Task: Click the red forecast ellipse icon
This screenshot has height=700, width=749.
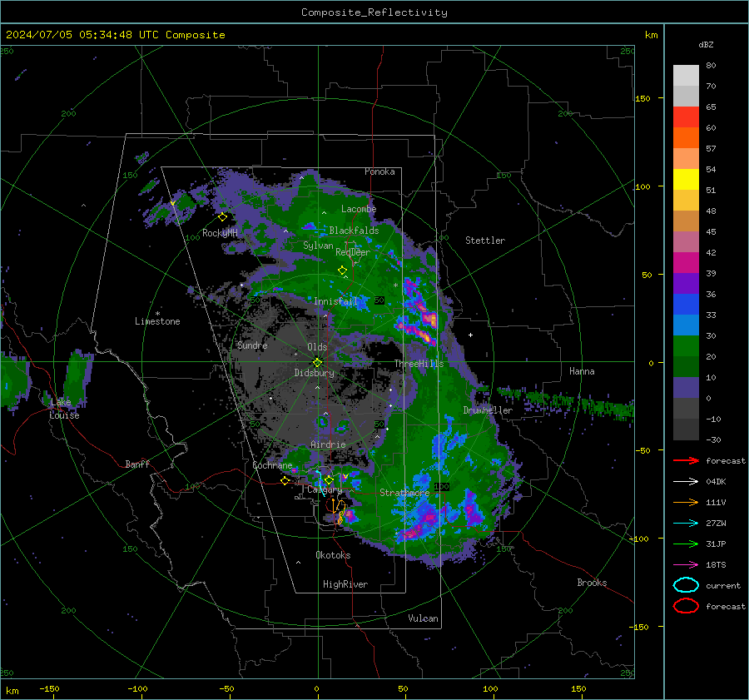Action: point(686,606)
